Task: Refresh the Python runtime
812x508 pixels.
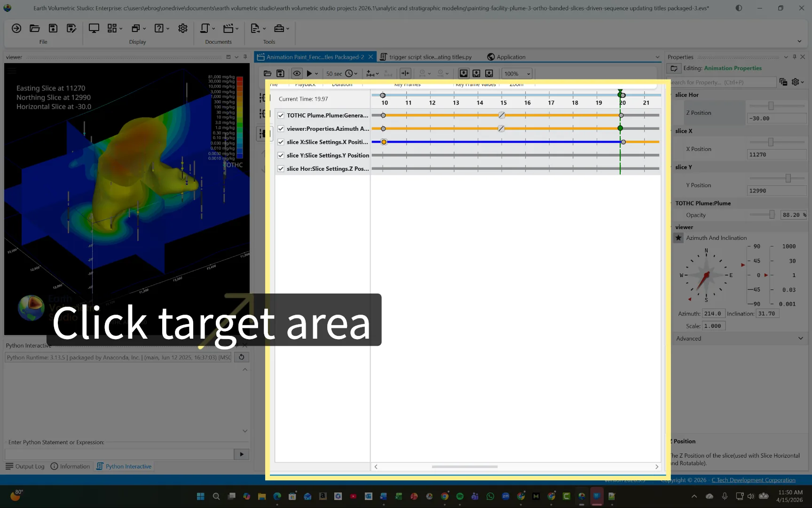Action: (241, 357)
